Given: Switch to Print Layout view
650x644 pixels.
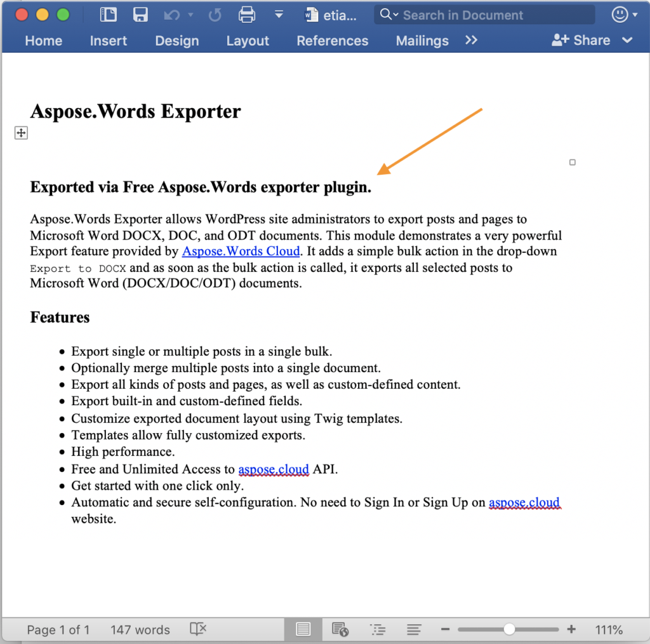Looking at the screenshot, I should [x=303, y=629].
